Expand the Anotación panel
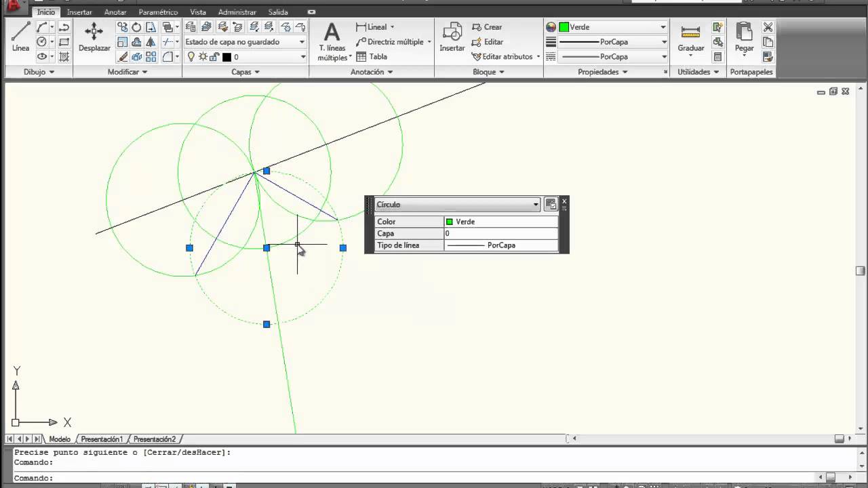The width and height of the screenshot is (868, 488). point(372,72)
